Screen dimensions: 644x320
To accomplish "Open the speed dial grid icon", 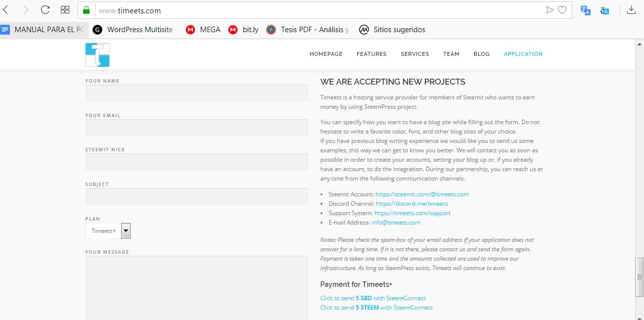I will click(x=65, y=10).
